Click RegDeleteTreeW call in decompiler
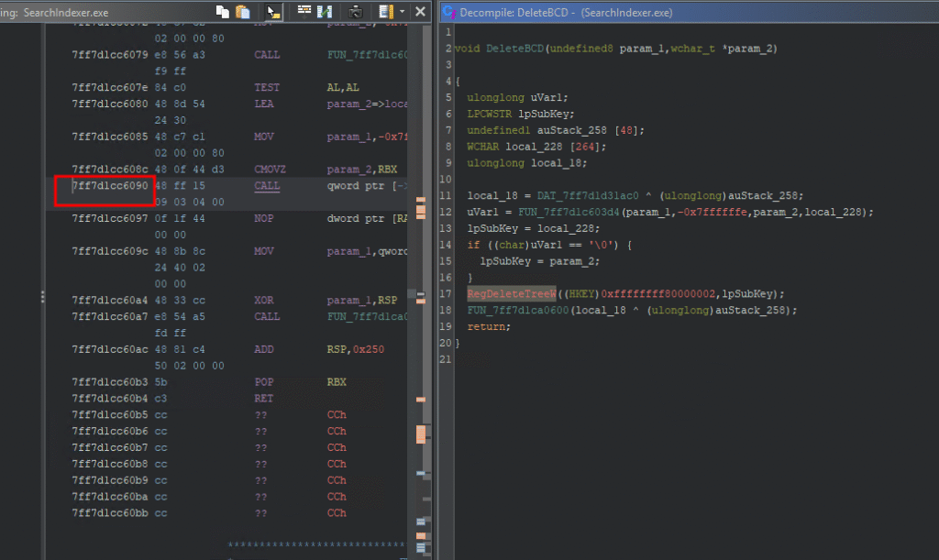939x560 pixels. point(512,293)
